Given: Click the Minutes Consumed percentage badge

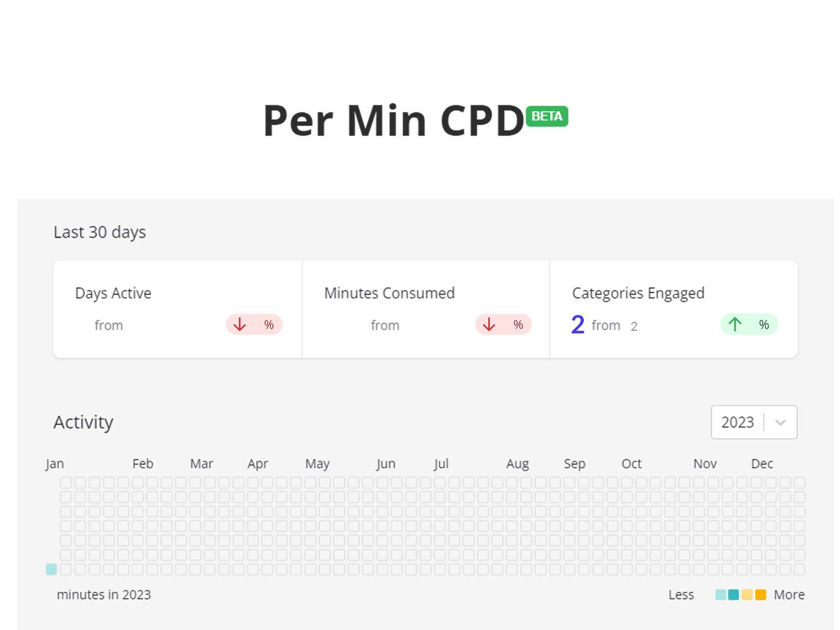Looking at the screenshot, I should point(503,324).
